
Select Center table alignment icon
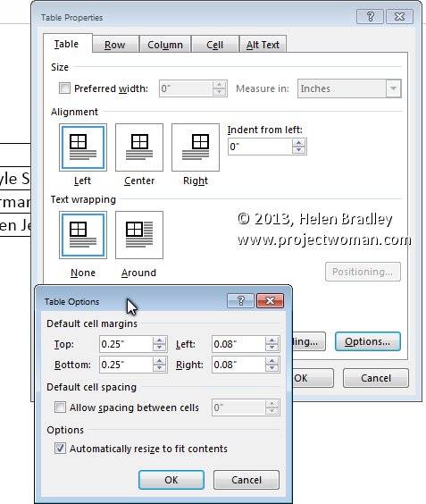tap(139, 147)
